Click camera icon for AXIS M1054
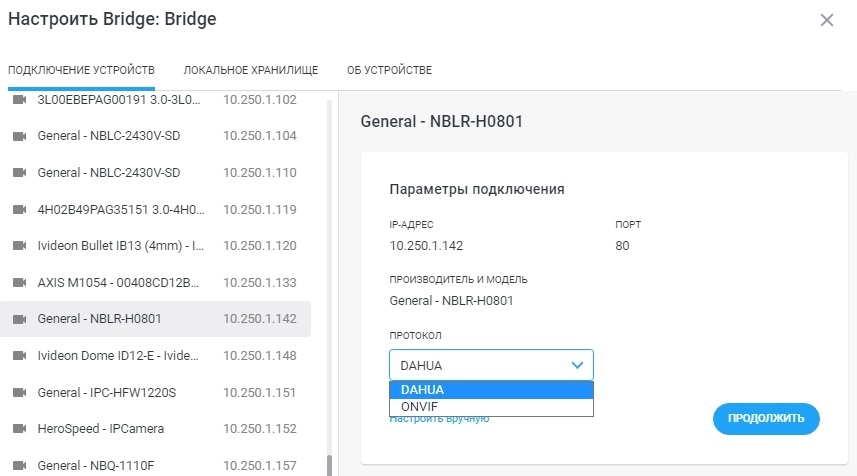Image resolution: width=857 pixels, height=476 pixels. point(20,283)
